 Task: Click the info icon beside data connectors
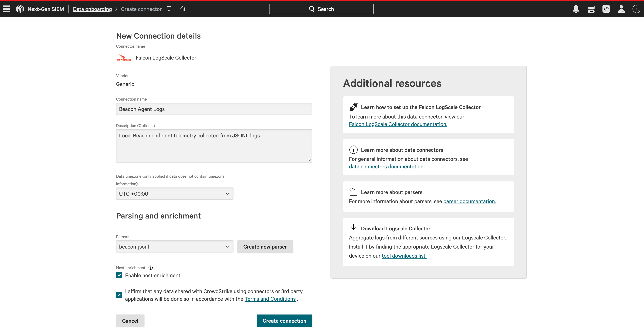(353, 150)
